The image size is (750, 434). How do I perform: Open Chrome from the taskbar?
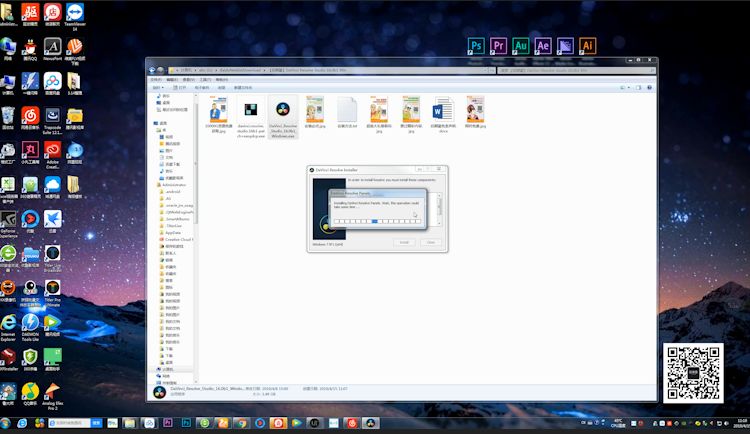pyautogui.click(x=241, y=423)
